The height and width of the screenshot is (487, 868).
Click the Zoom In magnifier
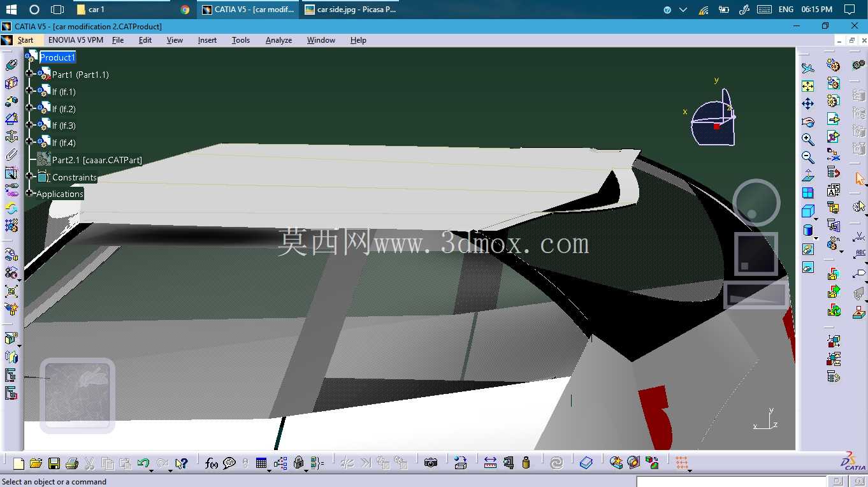808,140
